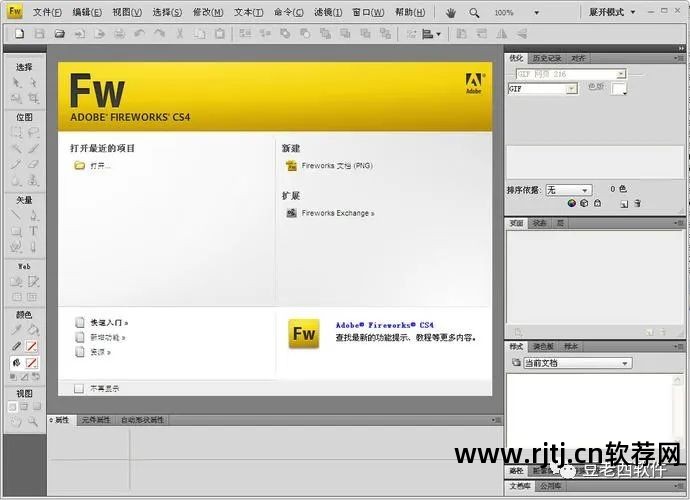The width and height of the screenshot is (690, 500).
Task: Switch to the 对齐 tab
Action: tap(578, 58)
